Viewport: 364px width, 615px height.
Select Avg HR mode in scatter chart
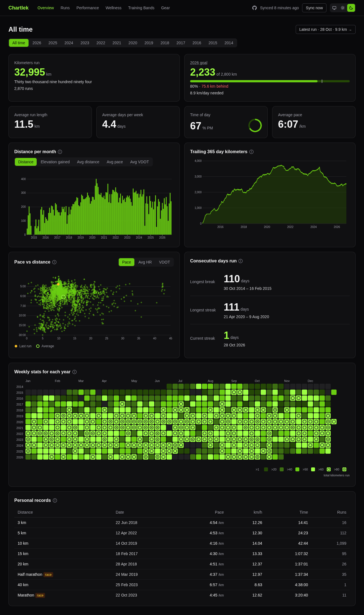click(145, 262)
